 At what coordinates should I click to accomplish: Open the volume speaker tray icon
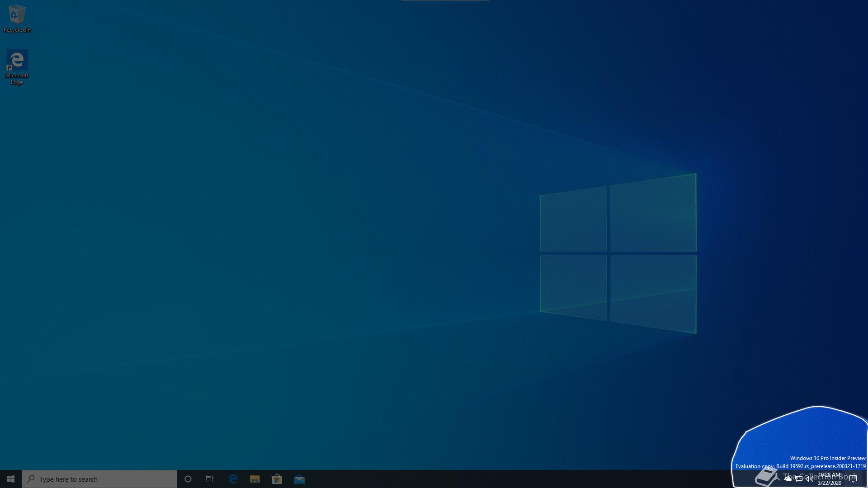(809, 479)
